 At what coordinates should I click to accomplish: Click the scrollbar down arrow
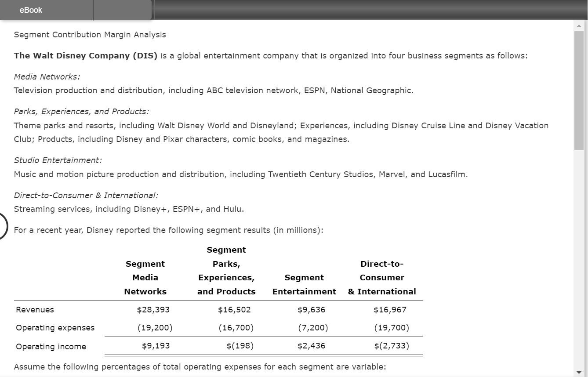[x=579, y=372]
